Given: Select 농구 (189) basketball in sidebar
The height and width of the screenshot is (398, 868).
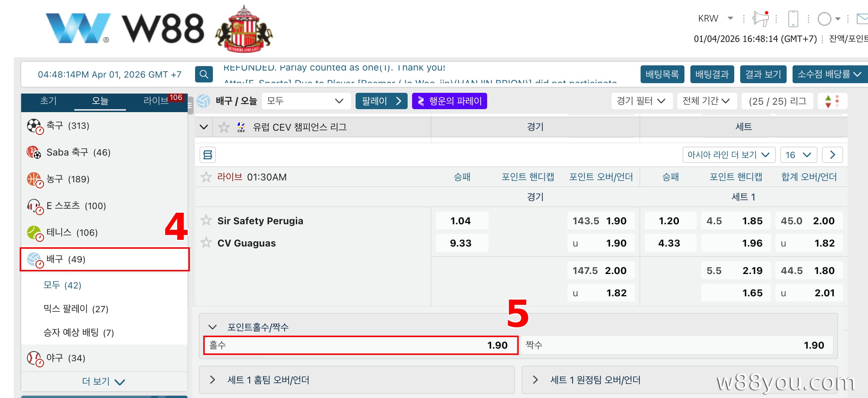Looking at the screenshot, I should pos(68,179).
